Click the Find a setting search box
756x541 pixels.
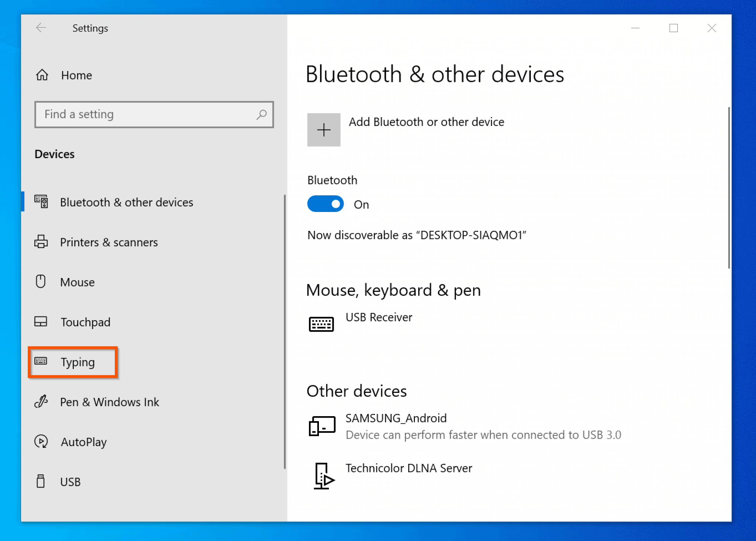[x=154, y=114]
